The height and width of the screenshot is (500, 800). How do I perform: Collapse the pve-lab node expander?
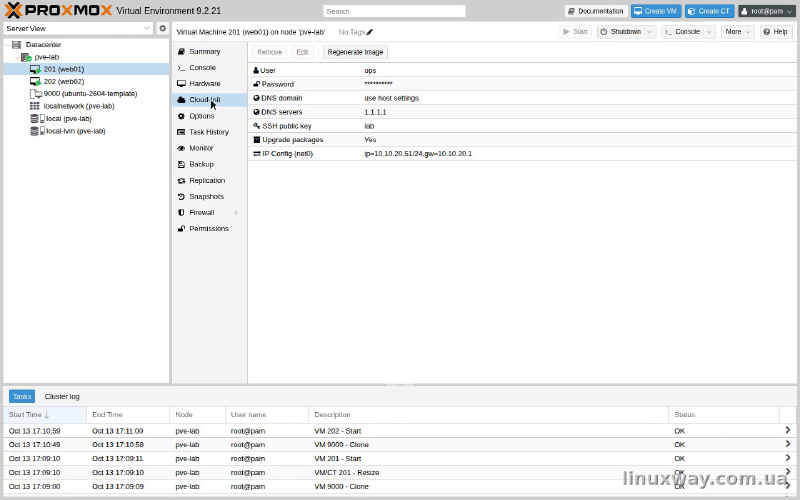pos(17,57)
